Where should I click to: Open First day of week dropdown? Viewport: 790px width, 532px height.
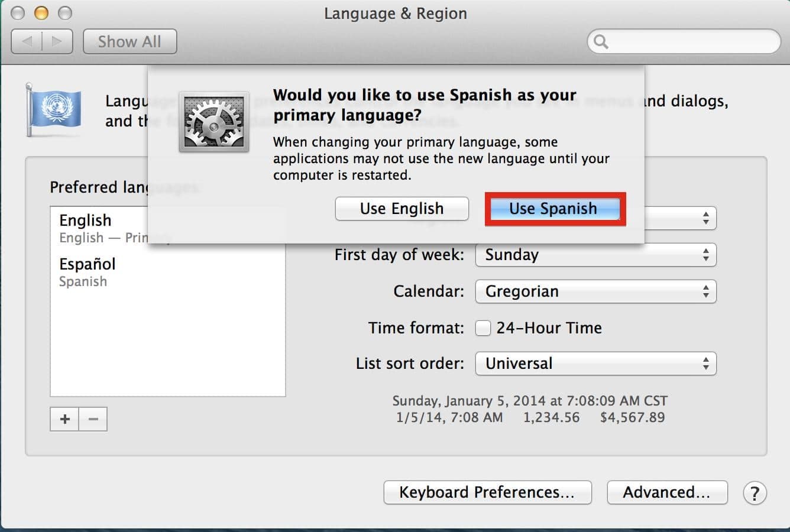[x=595, y=255]
